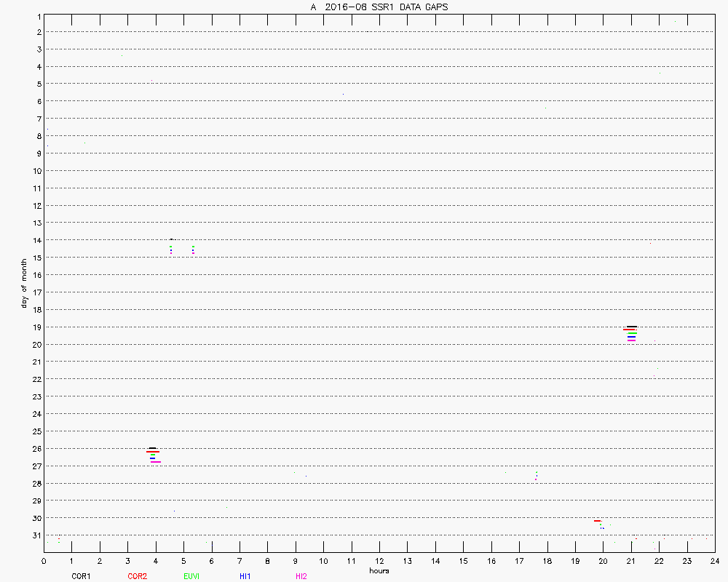Image resolution: width=728 pixels, height=582 pixels.
Task: Click the black gap marker on day 14
Action: click(x=171, y=239)
